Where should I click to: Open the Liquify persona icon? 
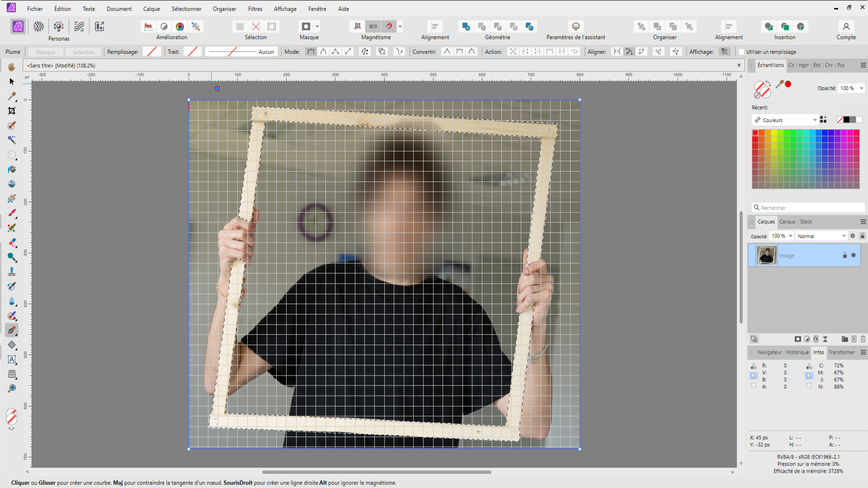click(x=38, y=27)
